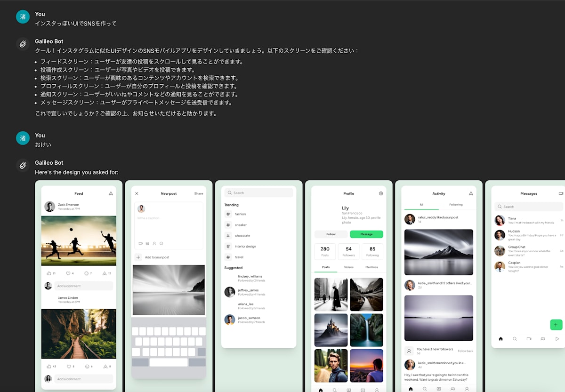Focus the Add a comment field under Zack's post
The width and height of the screenshot is (565, 392).
84,286
